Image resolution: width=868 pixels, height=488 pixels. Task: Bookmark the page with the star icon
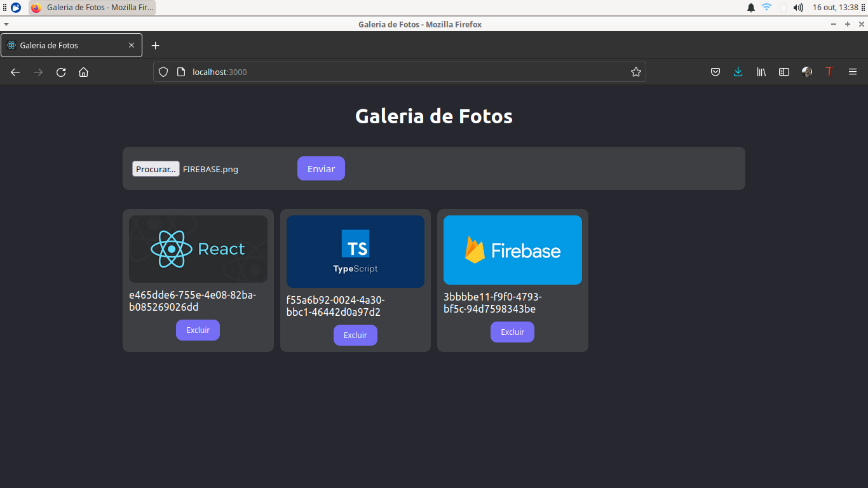[635, 72]
